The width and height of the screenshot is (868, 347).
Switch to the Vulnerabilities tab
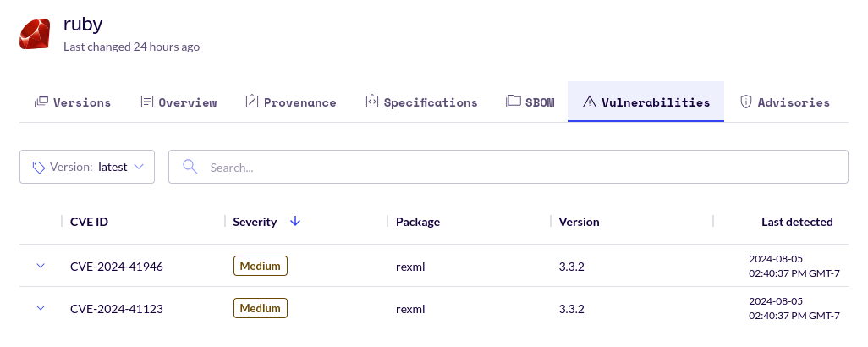[646, 102]
